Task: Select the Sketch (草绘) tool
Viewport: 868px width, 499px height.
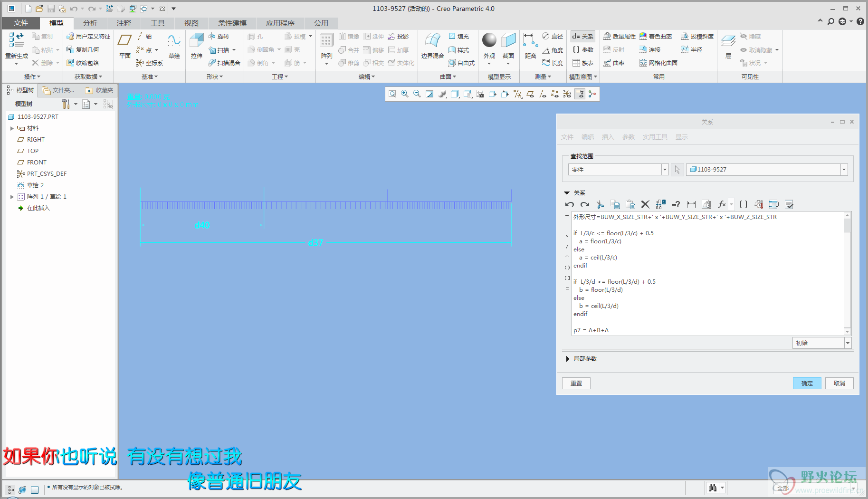Action: [x=174, y=46]
